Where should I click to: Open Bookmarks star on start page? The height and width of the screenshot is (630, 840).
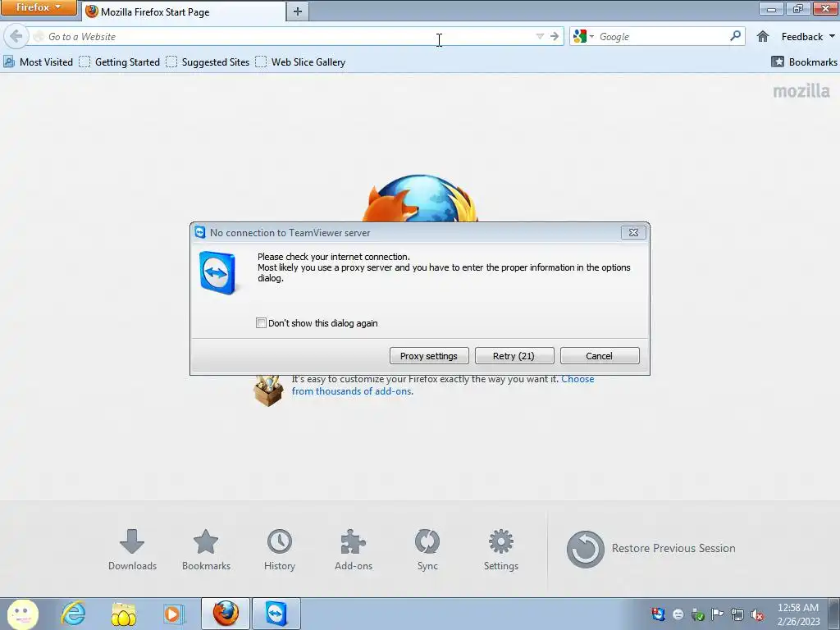point(206,550)
